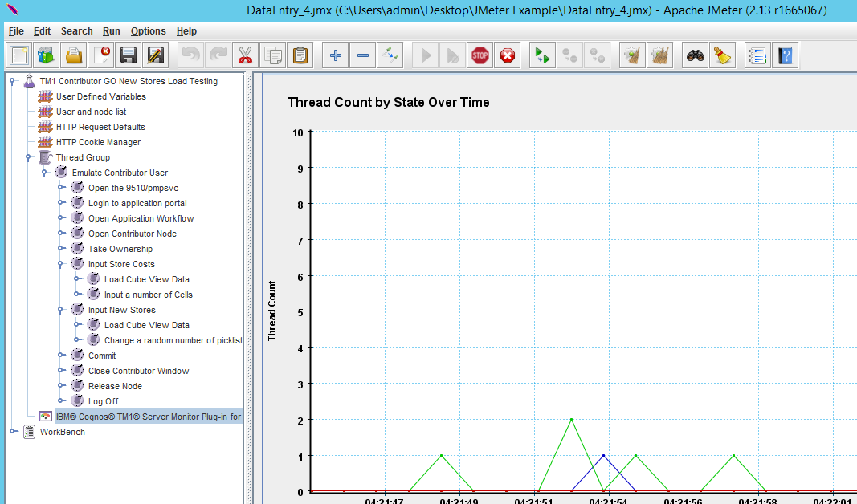
Task: Select Log Off controller
Action: pos(104,401)
